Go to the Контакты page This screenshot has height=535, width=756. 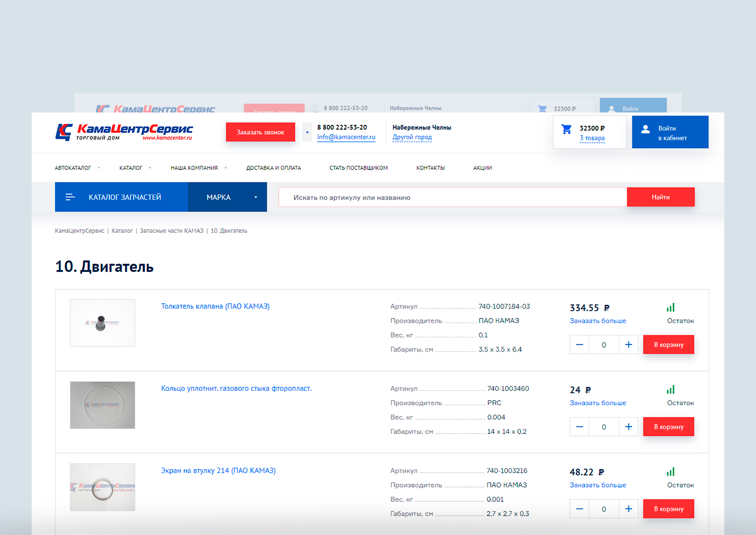tap(430, 168)
